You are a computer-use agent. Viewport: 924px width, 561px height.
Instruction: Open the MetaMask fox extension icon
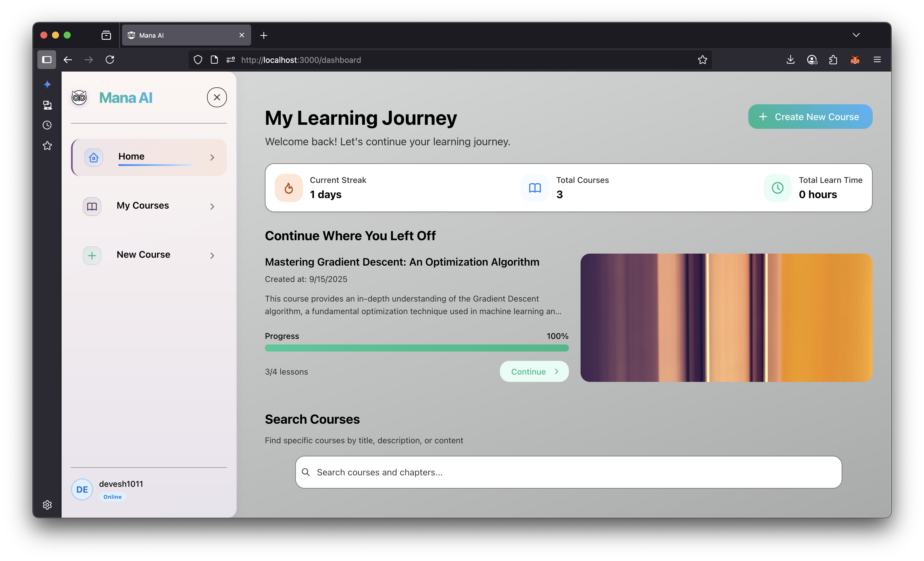tap(854, 60)
